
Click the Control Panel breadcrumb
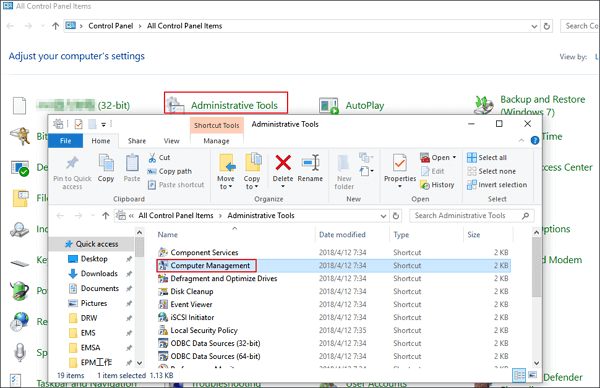(x=111, y=26)
